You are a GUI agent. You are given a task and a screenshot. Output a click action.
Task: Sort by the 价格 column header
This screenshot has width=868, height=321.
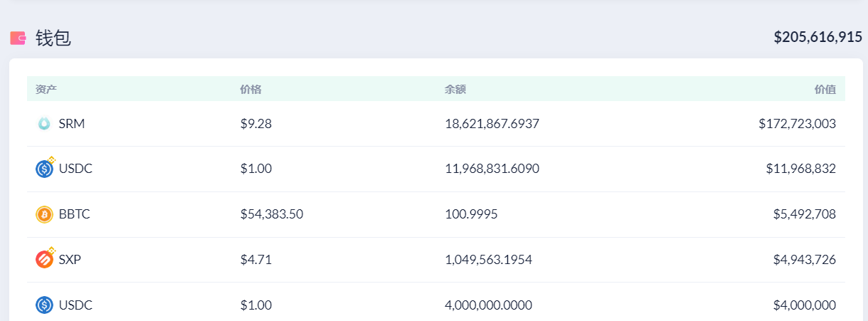[250, 89]
